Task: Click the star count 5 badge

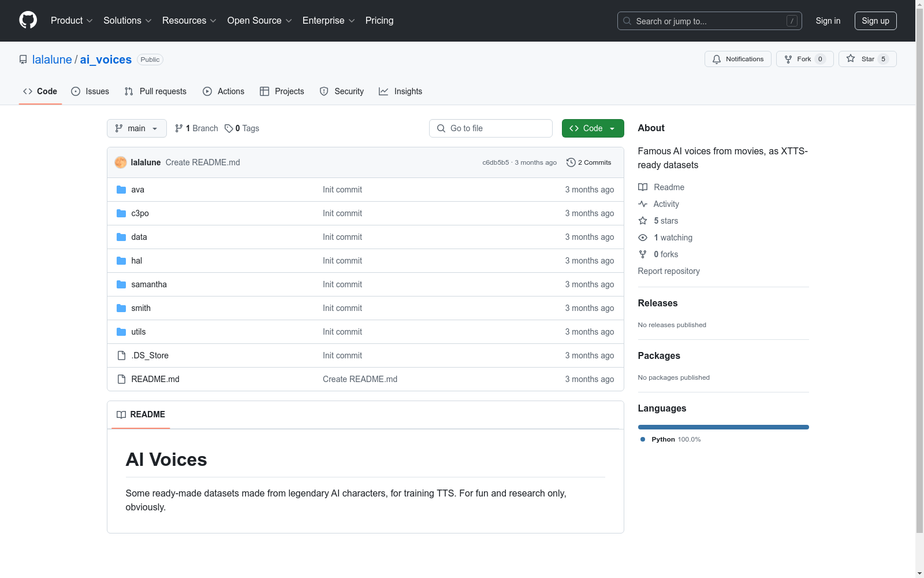Action: 883,59
